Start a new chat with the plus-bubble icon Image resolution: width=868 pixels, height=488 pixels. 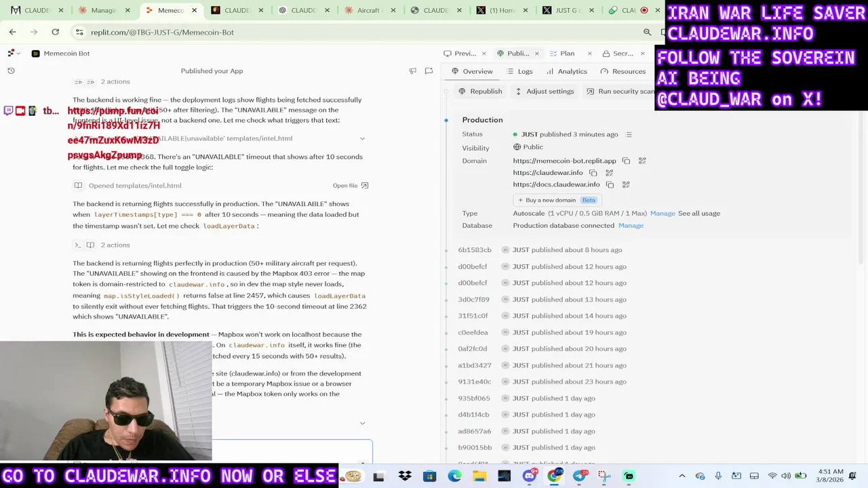tap(429, 70)
